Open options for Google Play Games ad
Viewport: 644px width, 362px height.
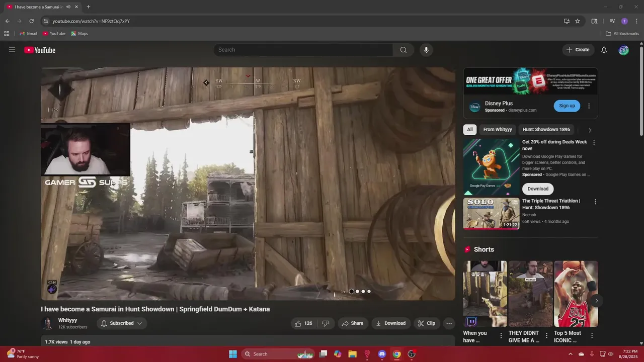[594, 143]
